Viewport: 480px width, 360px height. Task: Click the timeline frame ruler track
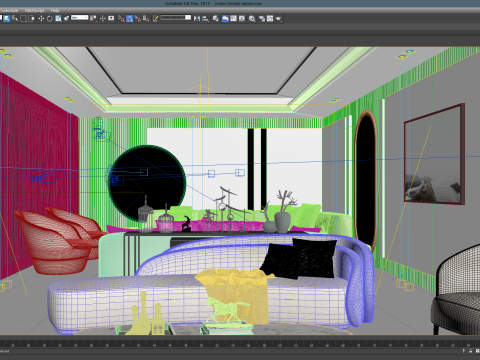[x=240, y=343]
